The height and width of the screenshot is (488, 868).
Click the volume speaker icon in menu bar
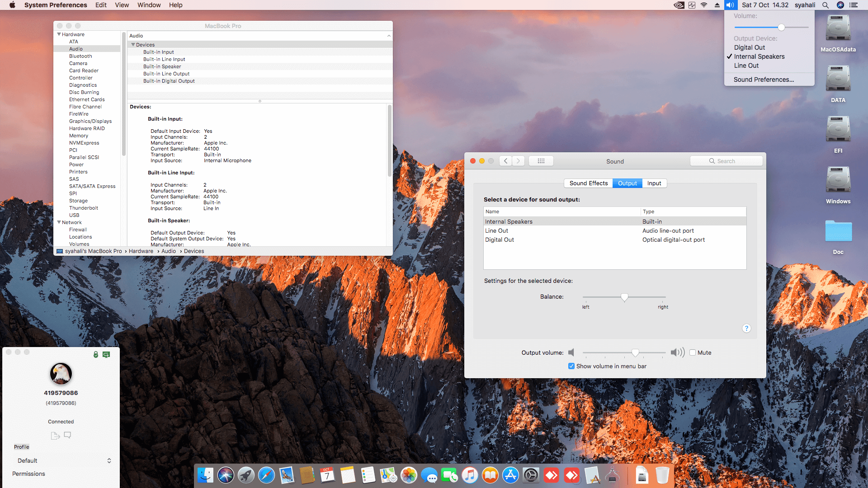(730, 5)
